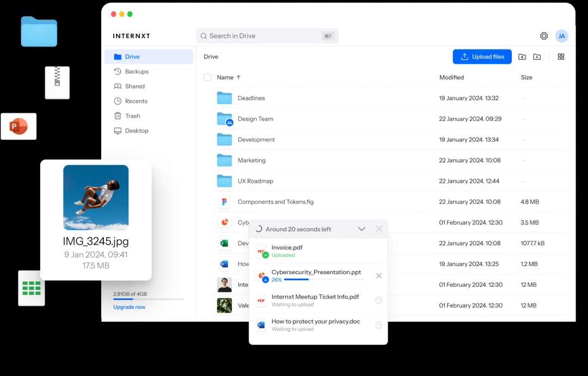Sort by the Name column arrow
588x376 pixels.
(x=238, y=77)
